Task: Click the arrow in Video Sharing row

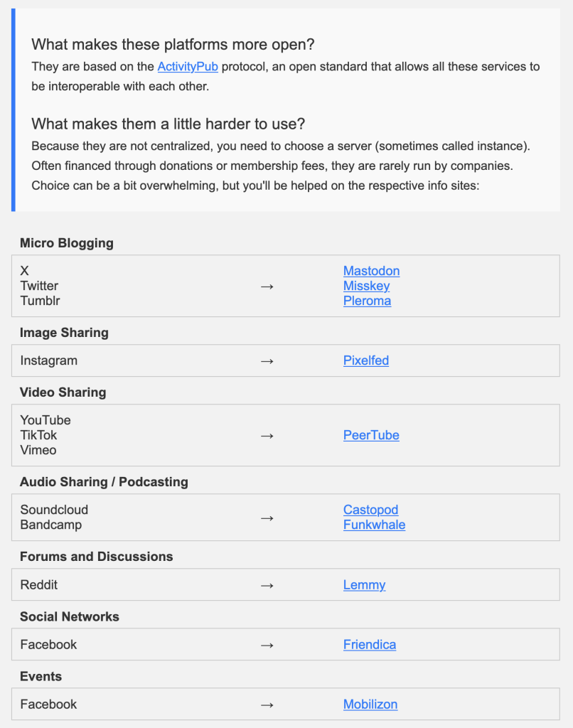Action: (267, 436)
